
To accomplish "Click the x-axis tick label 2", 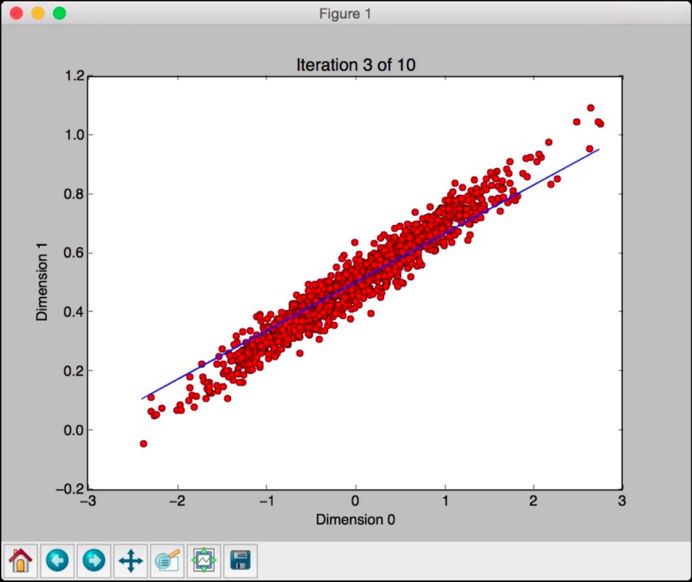I will pos(534,501).
